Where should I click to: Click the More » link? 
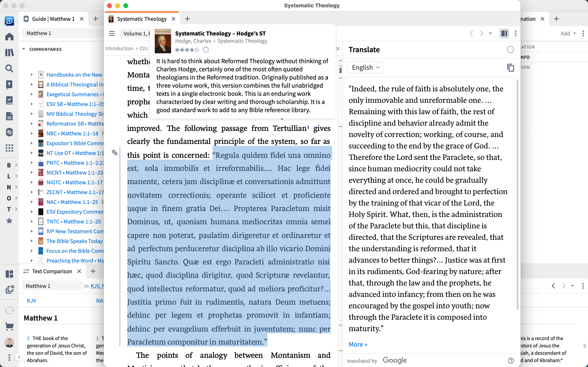(x=358, y=344)
